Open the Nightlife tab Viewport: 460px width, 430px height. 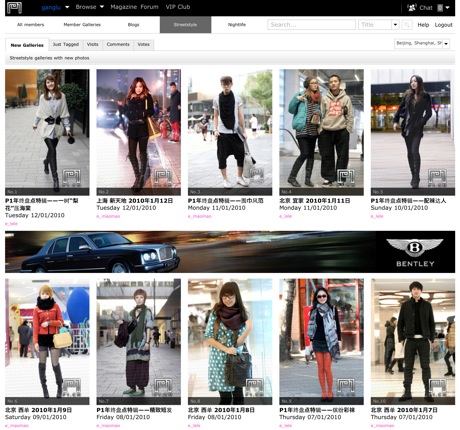point(237,25)
